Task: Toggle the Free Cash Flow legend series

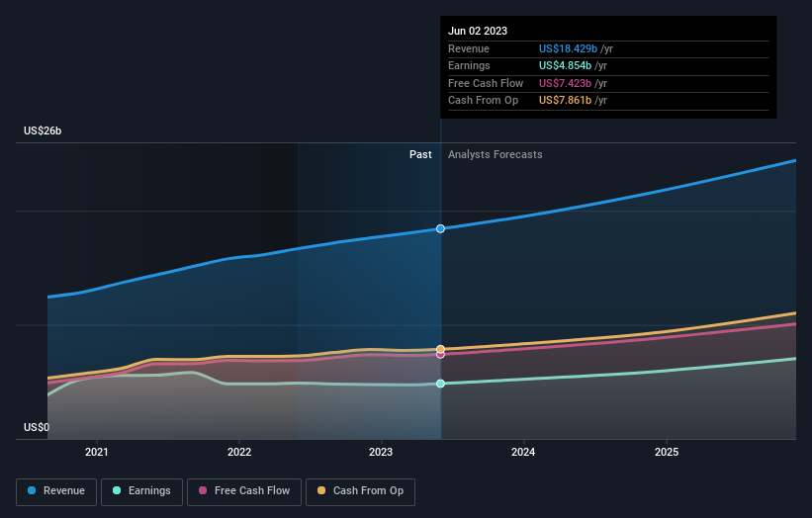Action: coord(244,491)
